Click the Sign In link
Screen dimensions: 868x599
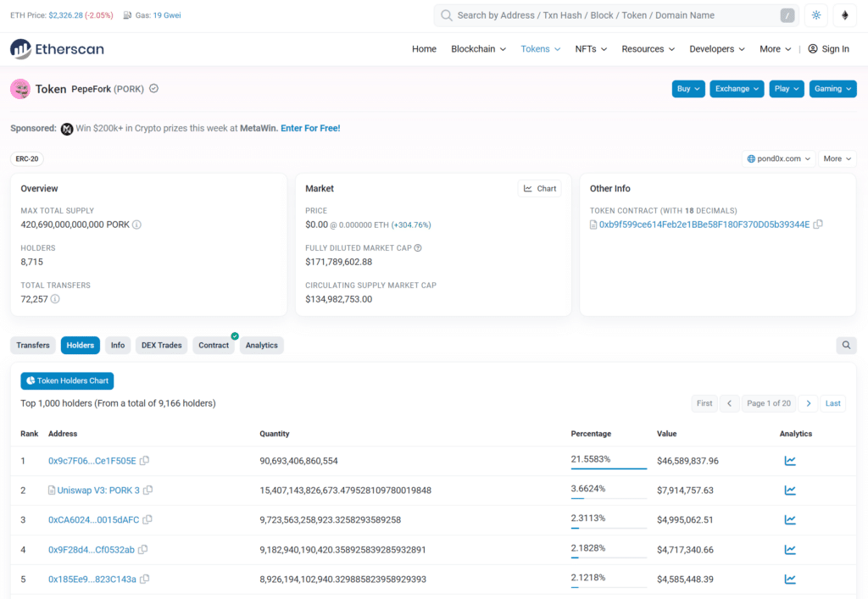[829, 48]
